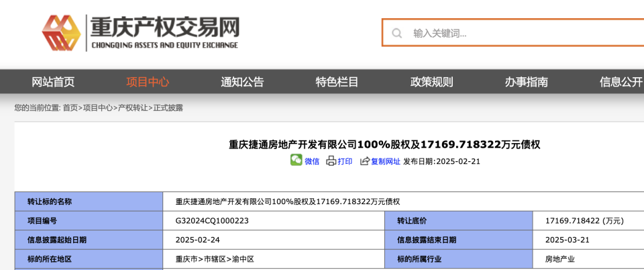This screenshot has width=644, height=270.
Task: Click 正式披露 in the breadcrumb
Action: [168, 108]
